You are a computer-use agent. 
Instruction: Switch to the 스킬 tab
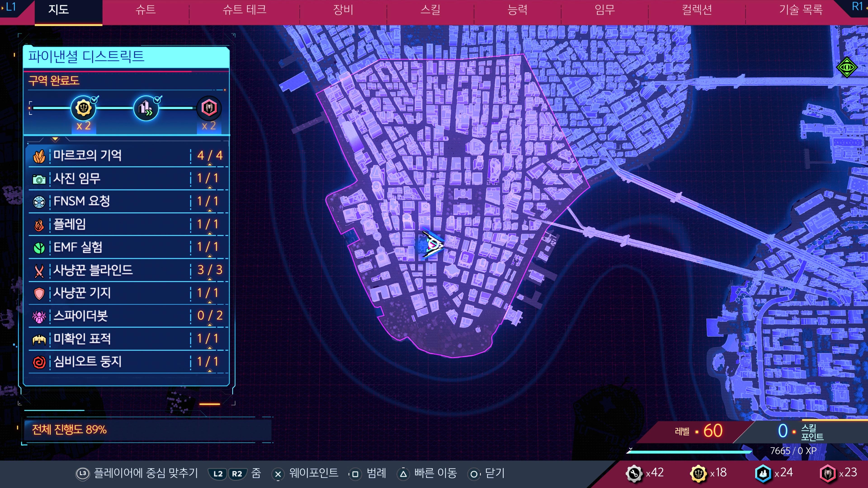point(430,10)
